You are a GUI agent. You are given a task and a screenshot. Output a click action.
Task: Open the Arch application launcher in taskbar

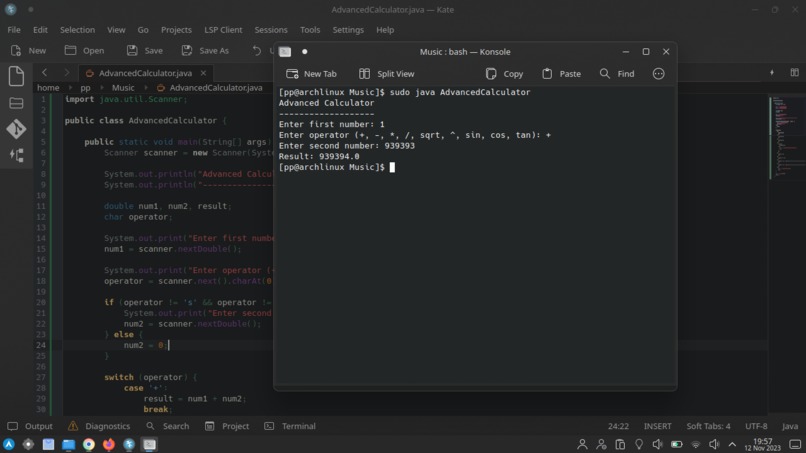coord(9,444)
